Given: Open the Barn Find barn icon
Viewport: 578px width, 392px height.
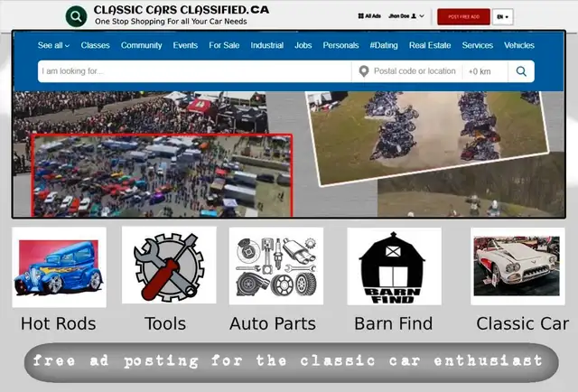Looking at the screenshot, I should pos(394,266).
